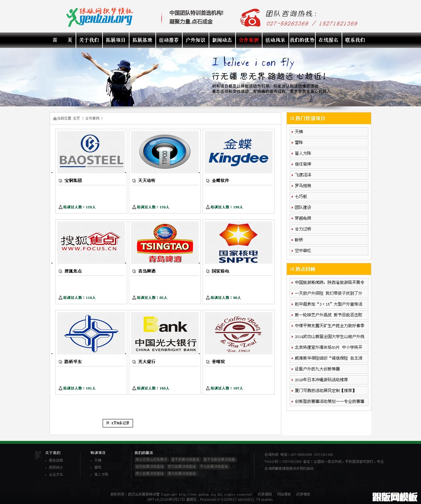Viewport: 421px width, 504px height.
Task: Open the 拓展项目 navigation item
Action: click(116, 40)
